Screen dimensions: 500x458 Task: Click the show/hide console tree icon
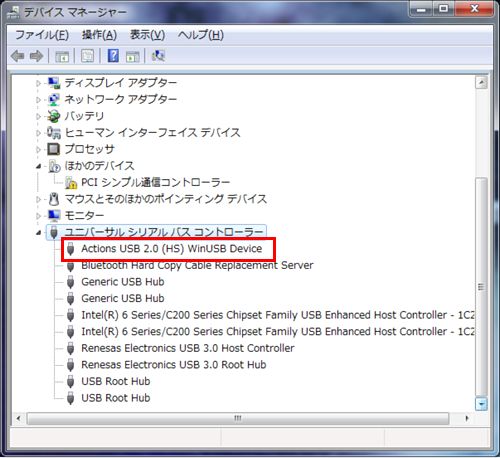pyautogui.click(x=62, y=56)
